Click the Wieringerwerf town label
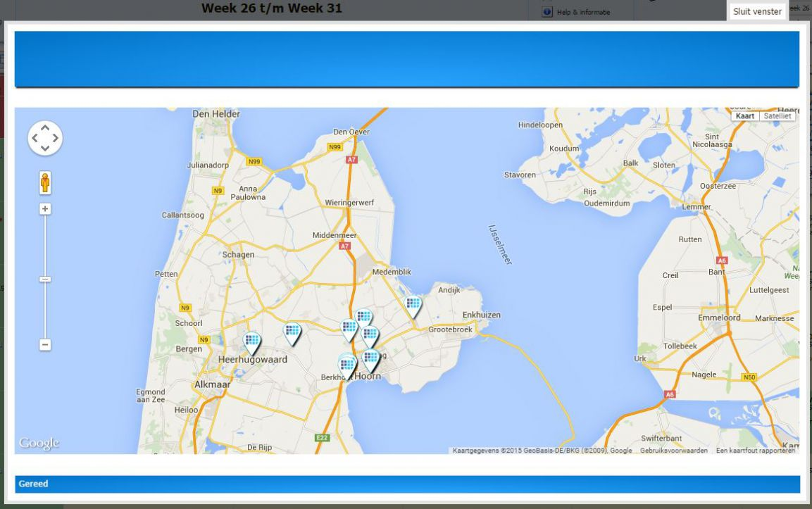Viewport: 812px width, 509px height. point(349,203)
